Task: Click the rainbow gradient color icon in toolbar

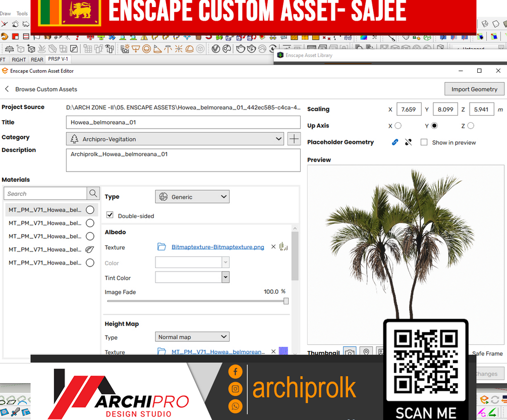Action: point(364,37)
